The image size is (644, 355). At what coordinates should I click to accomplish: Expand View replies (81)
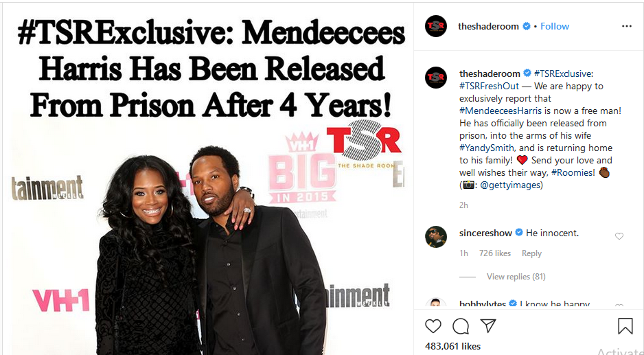click(x=516, y=277)
